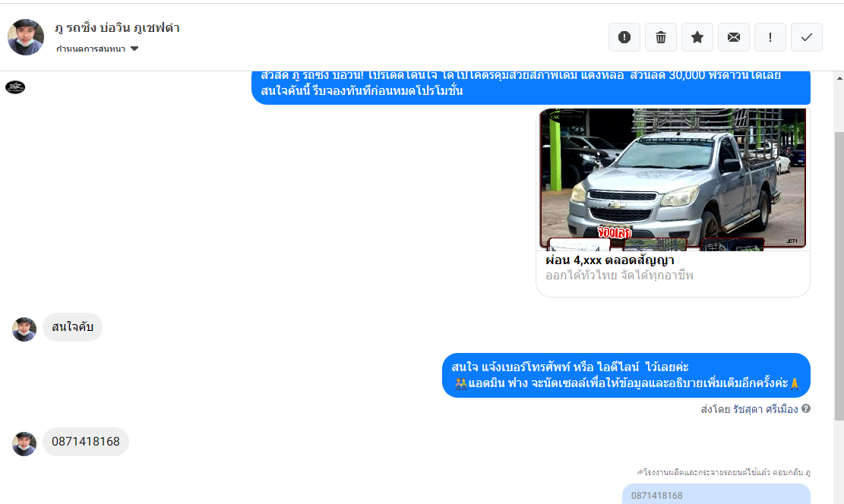
Task: Mark conversation unread with envelope icon
Action: click(734, 37)
